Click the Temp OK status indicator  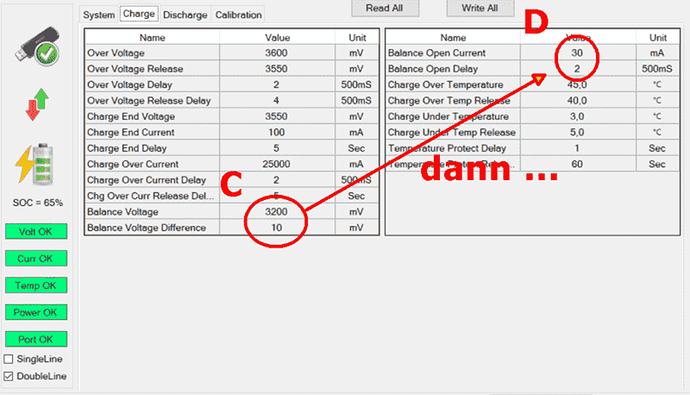tap(36, 285)
